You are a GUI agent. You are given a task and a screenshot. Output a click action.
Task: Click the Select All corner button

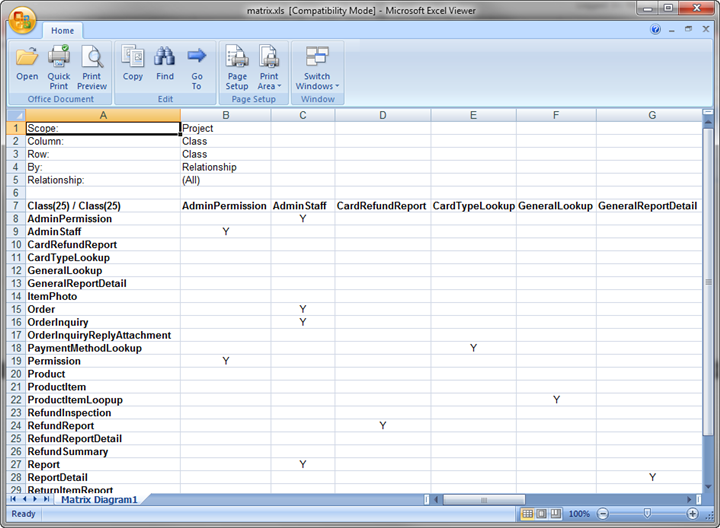coord(16,115)
